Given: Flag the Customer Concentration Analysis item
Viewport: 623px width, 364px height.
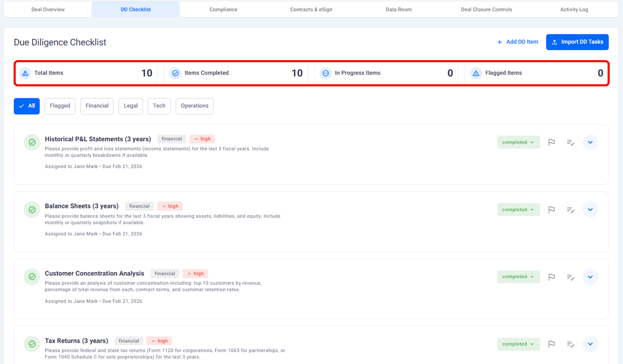Looking at the screenshot, I should (x=551, y=277).
